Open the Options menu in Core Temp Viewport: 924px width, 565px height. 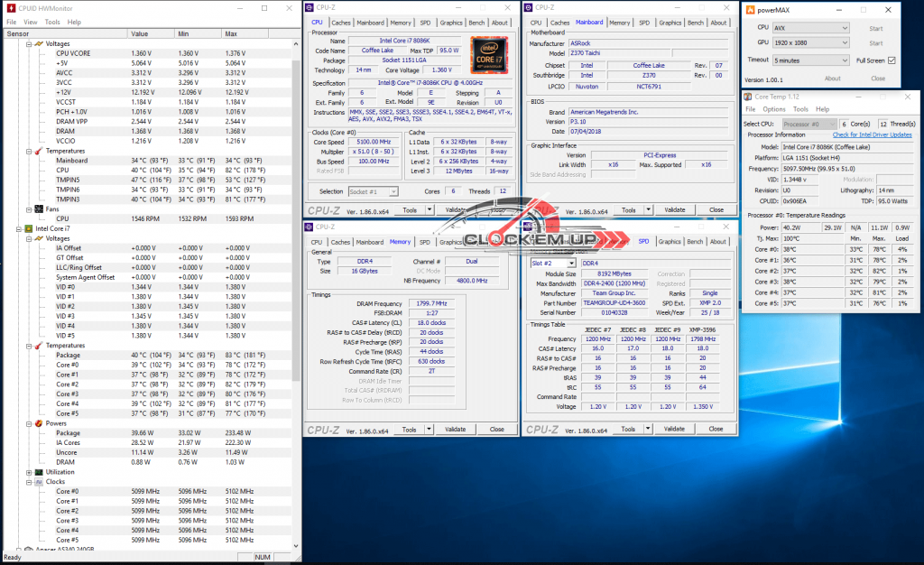tap(774, 109)
